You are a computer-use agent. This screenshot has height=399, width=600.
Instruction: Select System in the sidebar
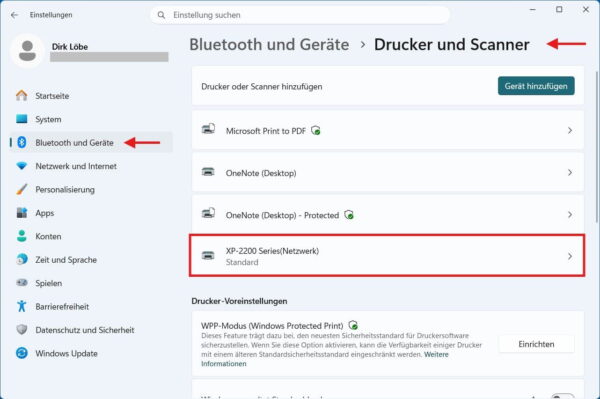click(91, 119)
